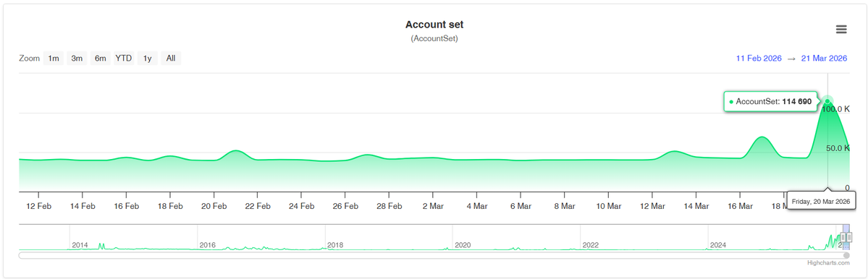This screenshot has width=868, height=279.
Task: Click the navigator scrollbar thumb at right end
Action: 846,255
